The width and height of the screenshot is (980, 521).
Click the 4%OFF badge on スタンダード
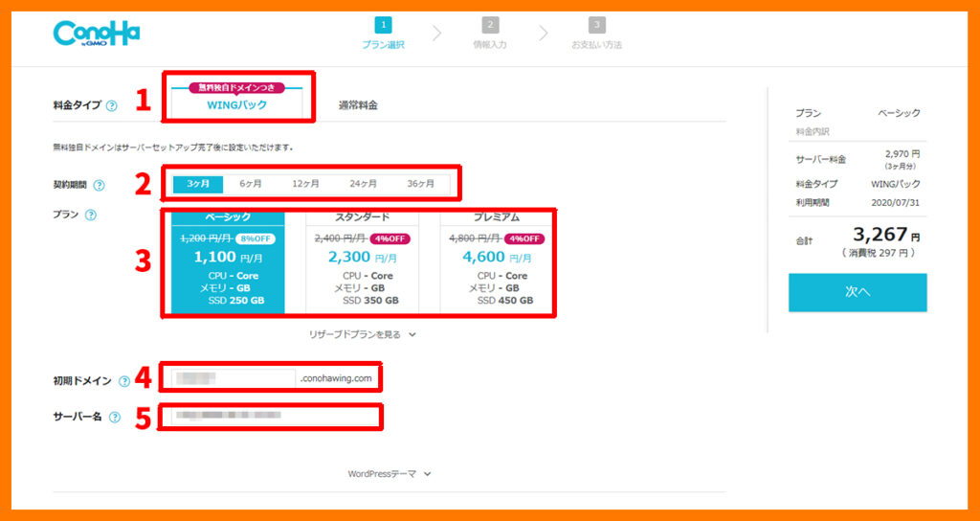(x=390, y=238)
